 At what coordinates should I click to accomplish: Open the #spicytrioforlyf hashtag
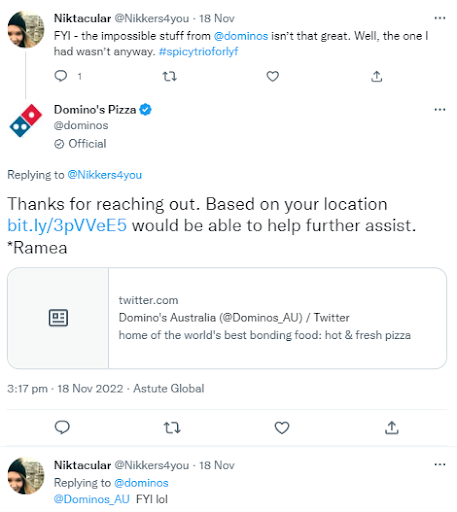tap(198, 51)
